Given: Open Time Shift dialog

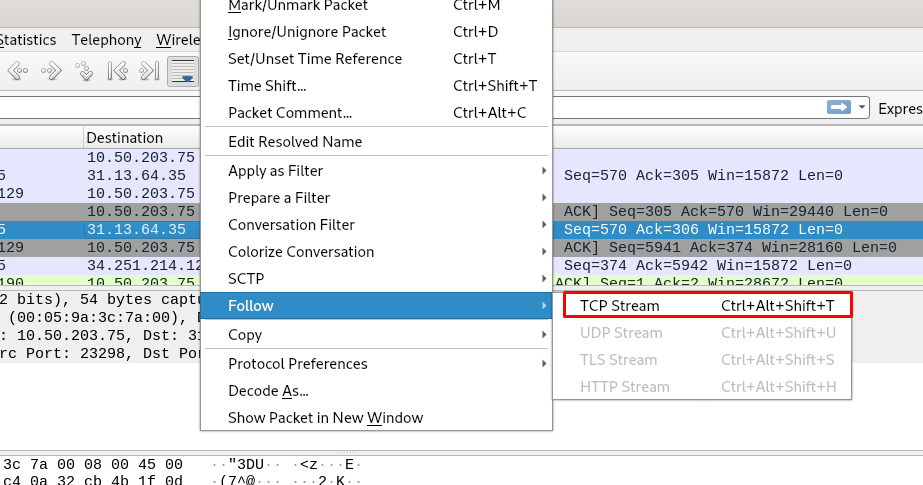Looking at the screenshot, I should (x=376, y=86).
